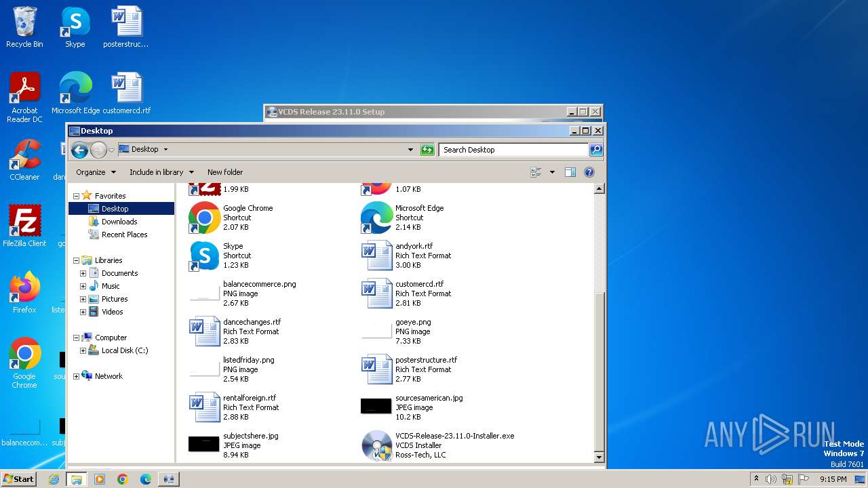Click the file list scroll up arrow
Image resolution: width=868 pixels, height=488 pixels.
pos(599,189)
